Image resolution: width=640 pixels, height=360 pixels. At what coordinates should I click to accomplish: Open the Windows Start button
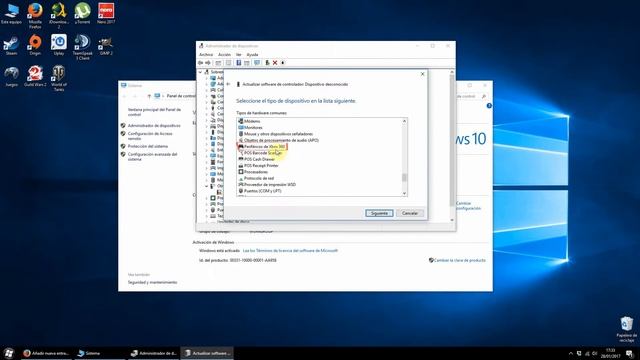click(9, 353)
